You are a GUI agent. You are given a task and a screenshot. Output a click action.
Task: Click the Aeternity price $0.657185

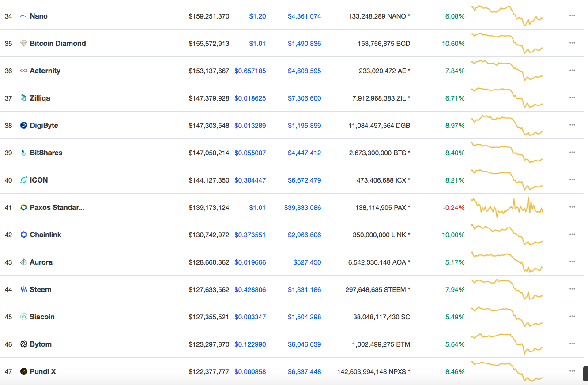click(250, 71)
